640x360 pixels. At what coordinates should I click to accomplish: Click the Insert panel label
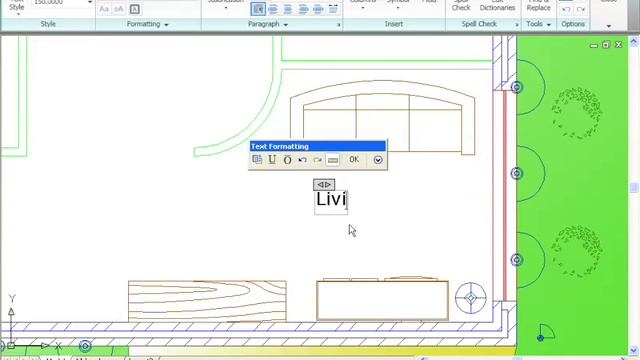393,24
